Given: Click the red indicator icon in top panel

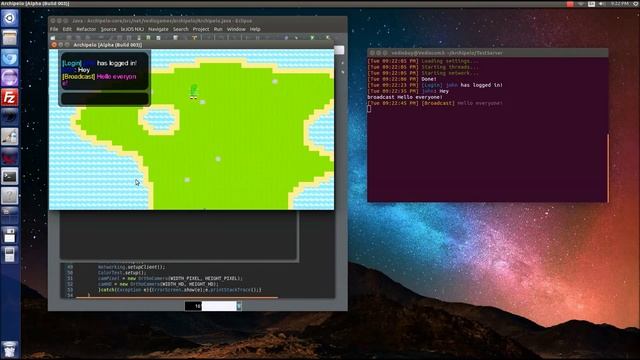Looking at the screenshot, I should pyautogui.click(x=570, y=4).
